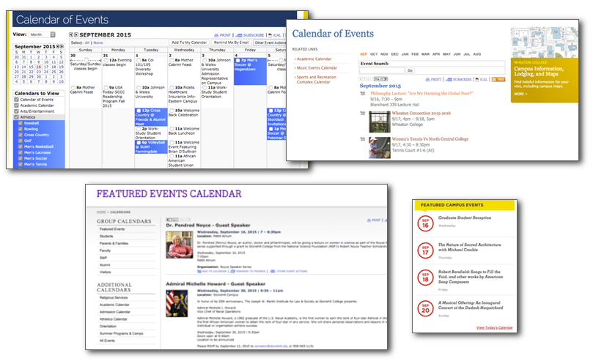The height and width of the screenshot is (364, 593).
Task: Open the View Month dropdown
Action: [43, 34]
